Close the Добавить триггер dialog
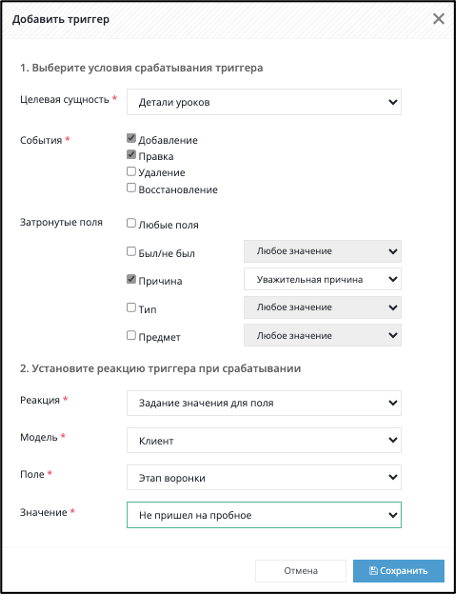This screenshot has height=595, width=456. click(x=439, y=19)
